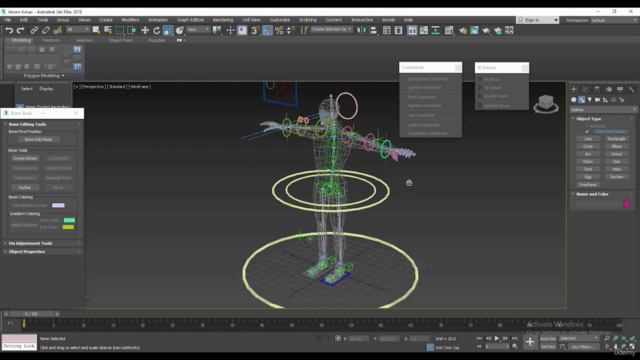Activate the Select Object tool

click(x=96, y=30)
